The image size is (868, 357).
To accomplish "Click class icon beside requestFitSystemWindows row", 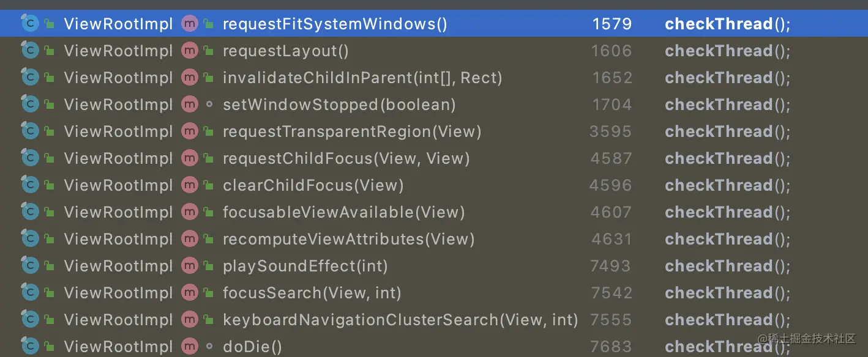I will pos(29,24).
